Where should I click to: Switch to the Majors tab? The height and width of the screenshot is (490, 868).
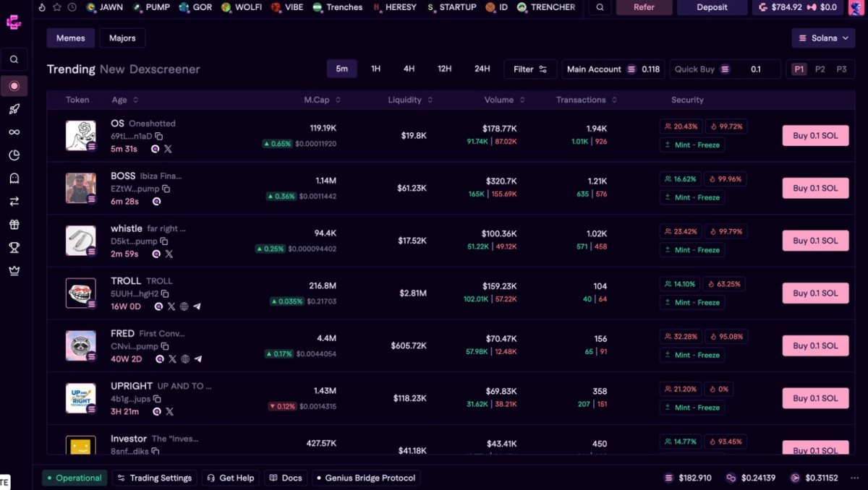[x=122, y=38]
